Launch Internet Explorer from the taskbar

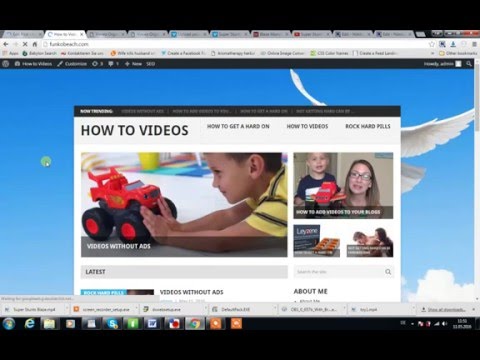coord(29,324)
